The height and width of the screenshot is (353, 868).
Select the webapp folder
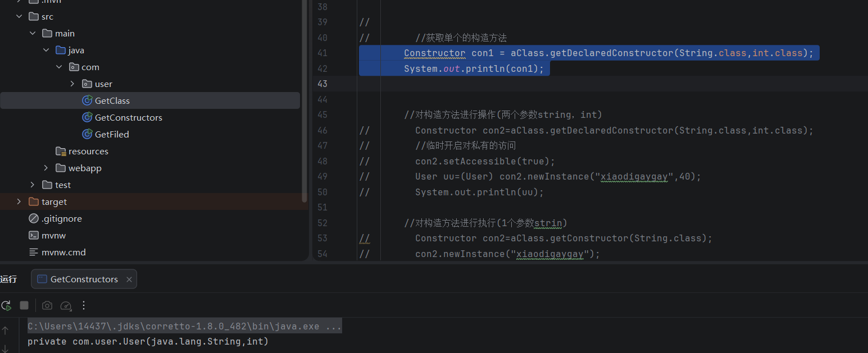(85, 168)
